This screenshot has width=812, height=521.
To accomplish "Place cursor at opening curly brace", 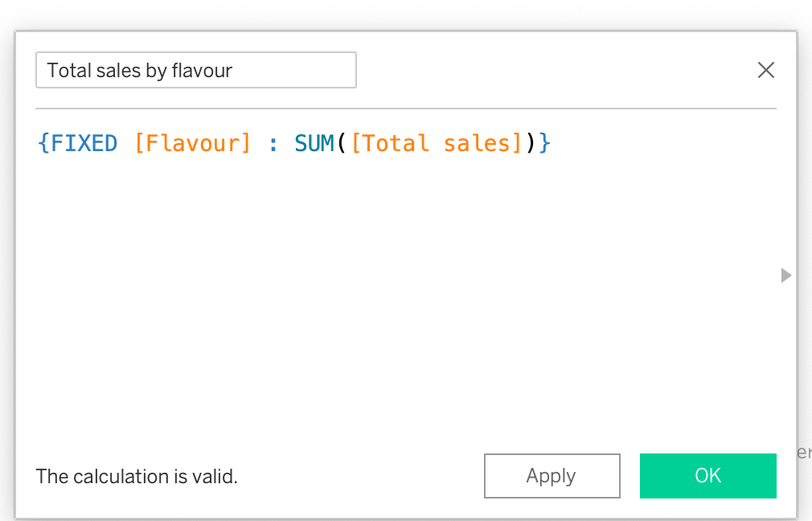I will 43,143.
